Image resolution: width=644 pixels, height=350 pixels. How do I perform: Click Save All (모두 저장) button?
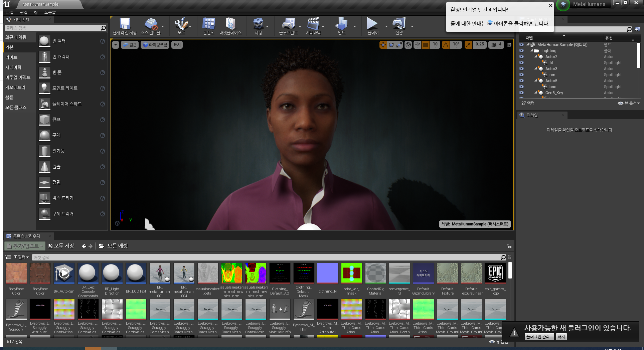(x=61, y=246)
